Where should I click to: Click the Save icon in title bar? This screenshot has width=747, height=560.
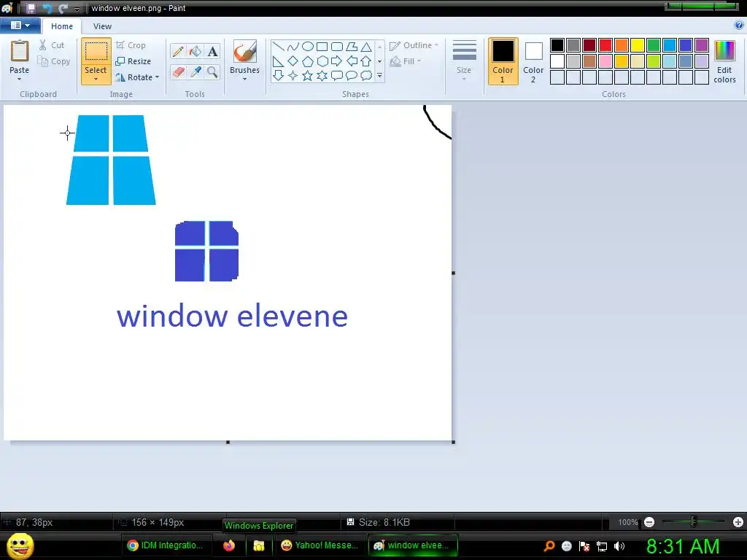click(x=31, y=8)
